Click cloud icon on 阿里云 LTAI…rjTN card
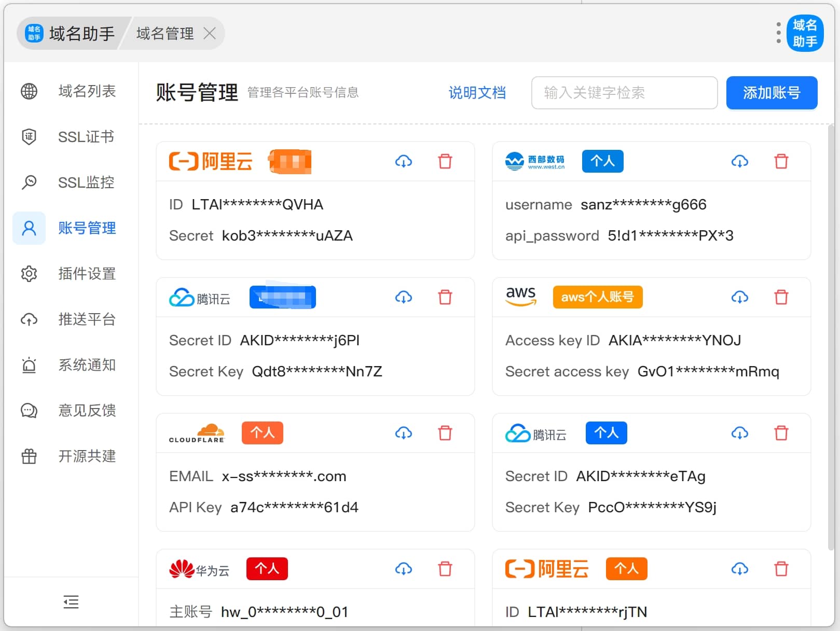Screen dimensions: 840x631 coord(740,569)
